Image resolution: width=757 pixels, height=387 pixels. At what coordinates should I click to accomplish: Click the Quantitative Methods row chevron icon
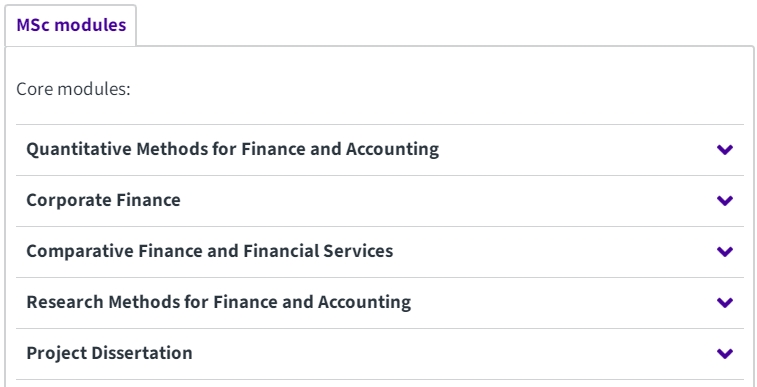pos(725,150)
